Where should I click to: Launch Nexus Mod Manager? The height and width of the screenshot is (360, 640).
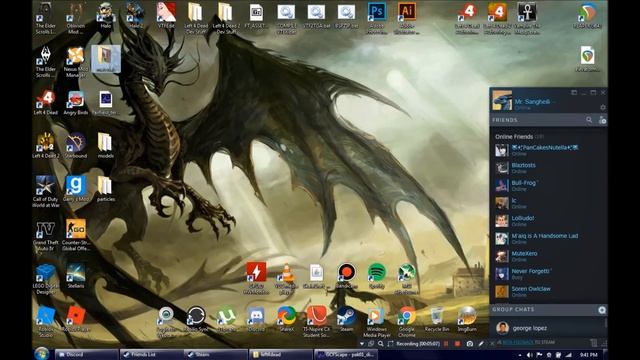(x=76, y=62)
